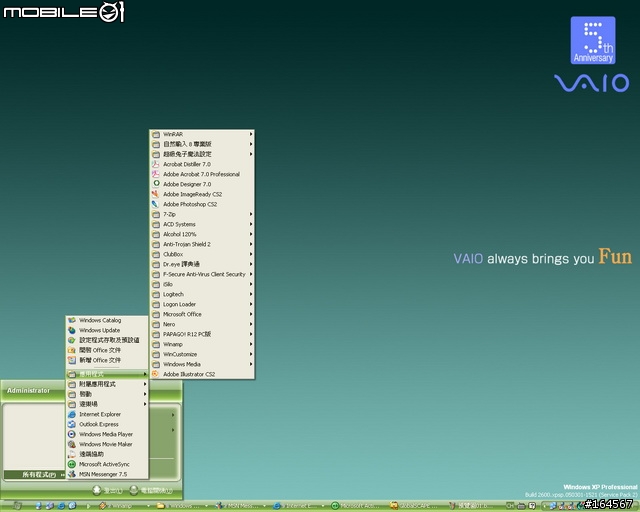
Task: Open Acrobat Distiller 7.0 from the menu
Action: click(x=202, y=164)
